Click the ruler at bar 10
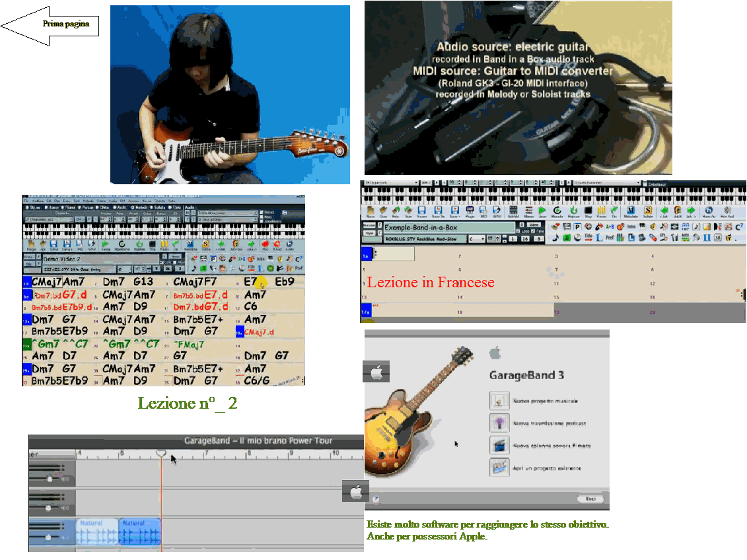The width and height of the screenshot is (747, 560). (335, 453)
